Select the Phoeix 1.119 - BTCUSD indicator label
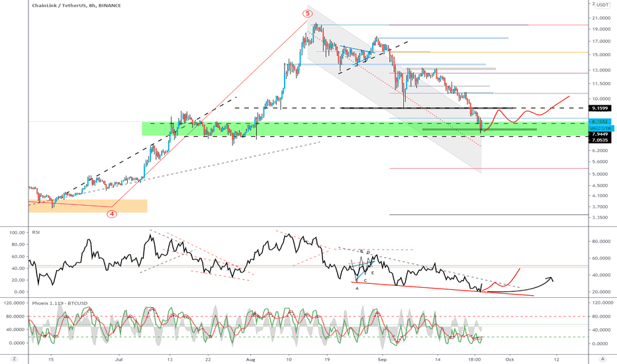This screenshot has height=364, width=617. click(60, 303)
